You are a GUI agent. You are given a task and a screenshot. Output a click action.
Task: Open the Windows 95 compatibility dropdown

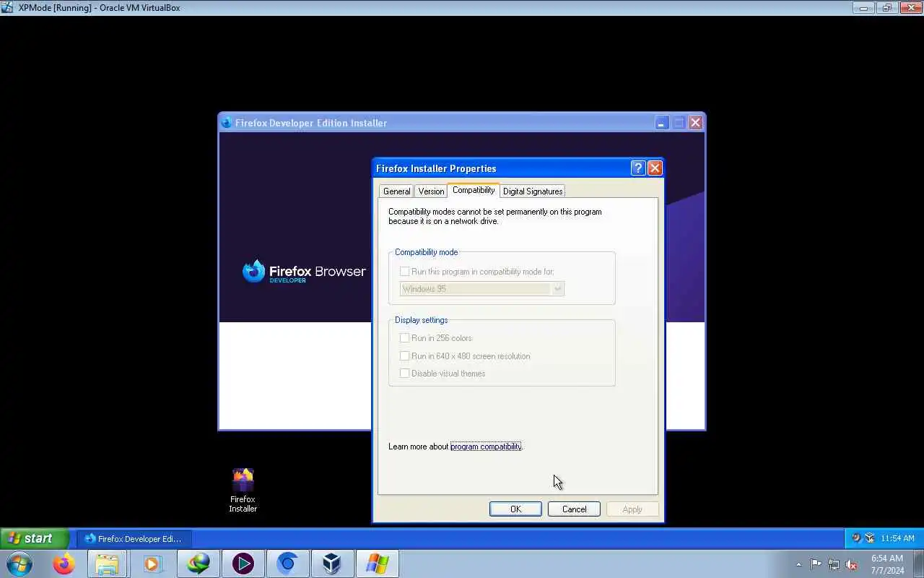click(482, 289)
